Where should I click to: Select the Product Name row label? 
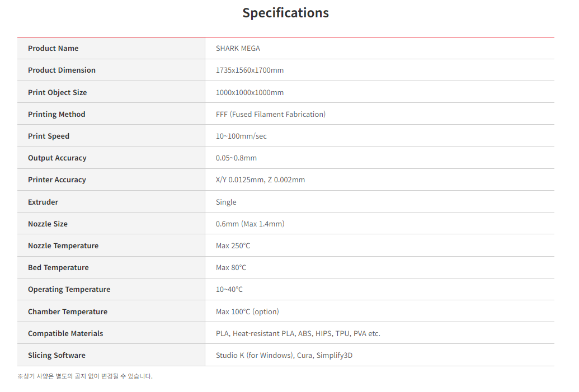tap(53, 49)
